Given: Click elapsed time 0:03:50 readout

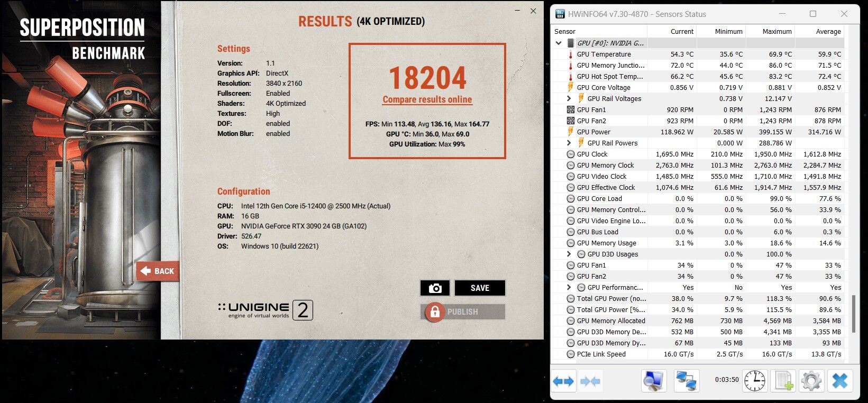Looking at the screenshot, I should point(726,379).
